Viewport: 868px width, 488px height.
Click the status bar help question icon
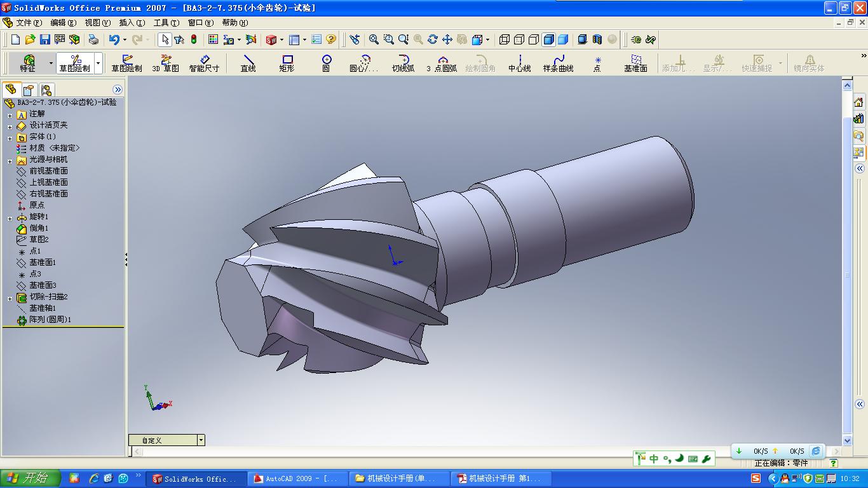833,463
